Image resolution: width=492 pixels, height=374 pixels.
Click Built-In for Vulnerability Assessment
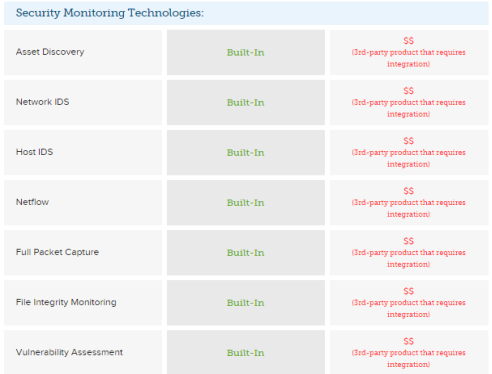(246, 352)
